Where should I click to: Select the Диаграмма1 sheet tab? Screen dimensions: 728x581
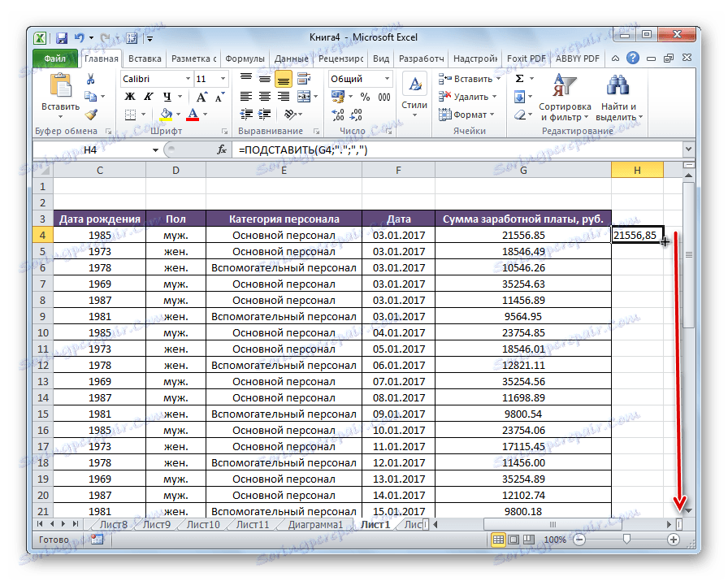[315, 524]
